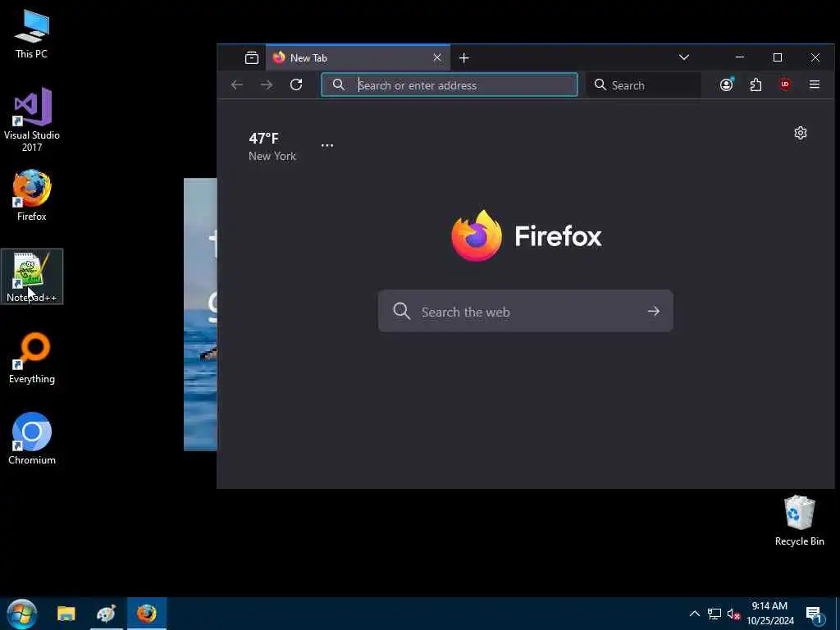This screenshot has width=840, height=630.
Task: Open the Firefox hamburger application menu
Action: tap(815, 84)
